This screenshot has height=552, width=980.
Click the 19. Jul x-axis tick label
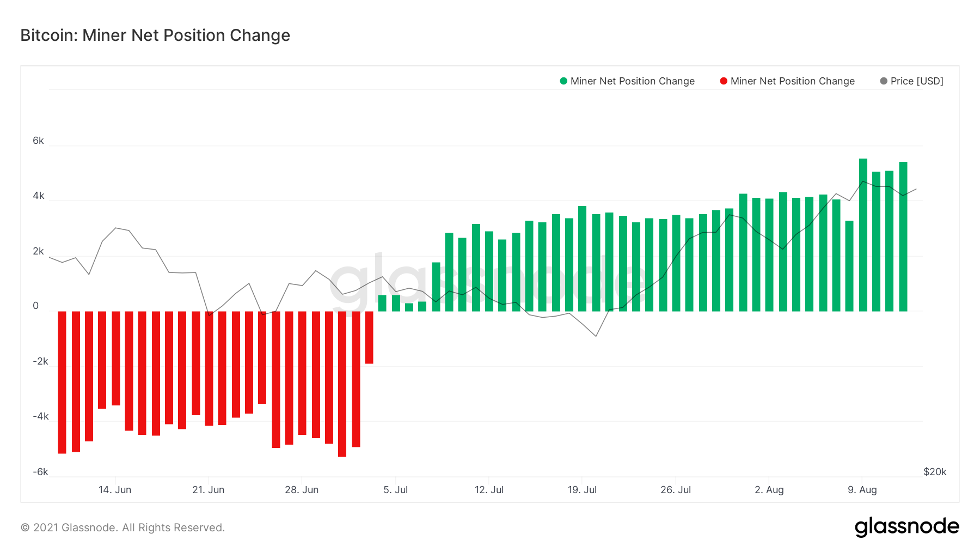click(x=582, y=490)
